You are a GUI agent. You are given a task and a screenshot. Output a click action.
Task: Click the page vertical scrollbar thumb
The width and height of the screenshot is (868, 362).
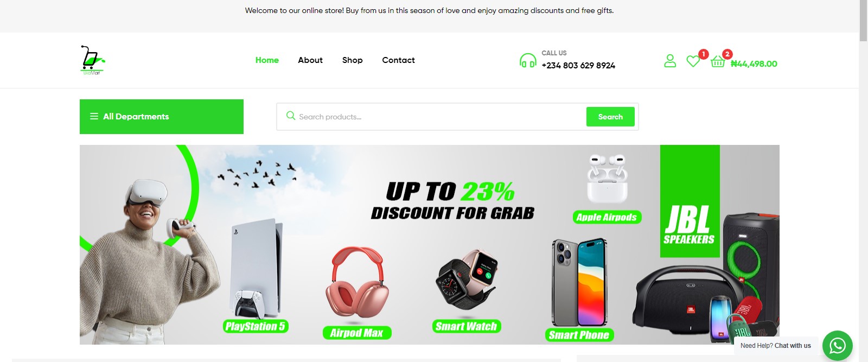(863, 21)
